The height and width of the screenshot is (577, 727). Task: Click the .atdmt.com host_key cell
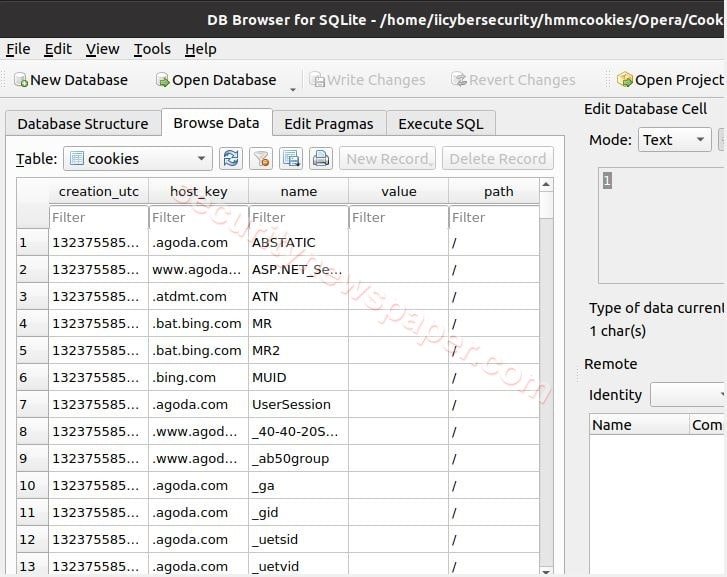coord(198,296)
